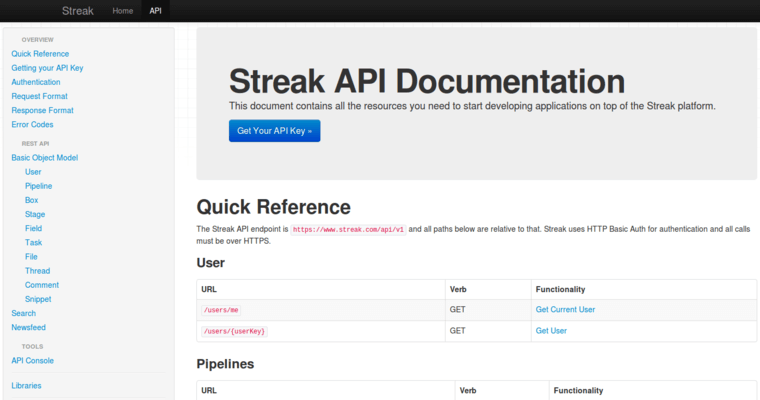Viewport: 760px width, 400px height.
Task: Jump to Request Format section
Action: pyautogui.click(x=39, y=96)
